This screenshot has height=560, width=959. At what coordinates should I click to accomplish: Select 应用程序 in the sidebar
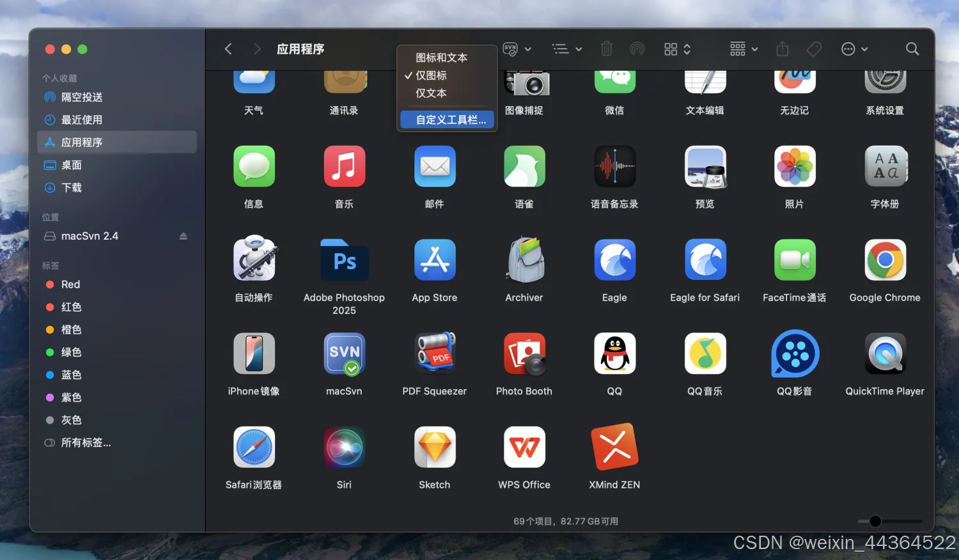[x=117, y=142]
